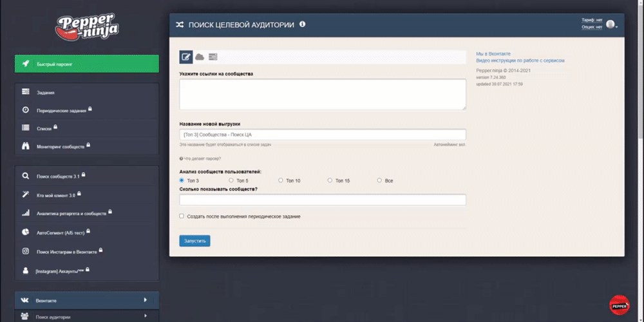The image size is (644, 322).
Task: Expand the Поиск аудитории sidebar section
Action: click(87, 316)
